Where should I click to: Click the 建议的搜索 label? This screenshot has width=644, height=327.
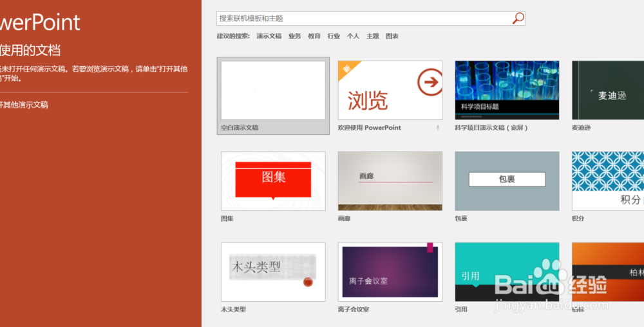point(233,36)
